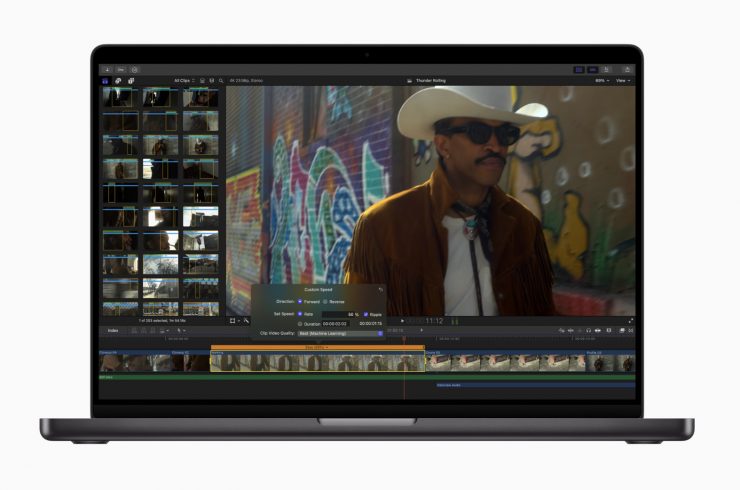
Task: Expand the View options dropdown
Action: [623, 80]
